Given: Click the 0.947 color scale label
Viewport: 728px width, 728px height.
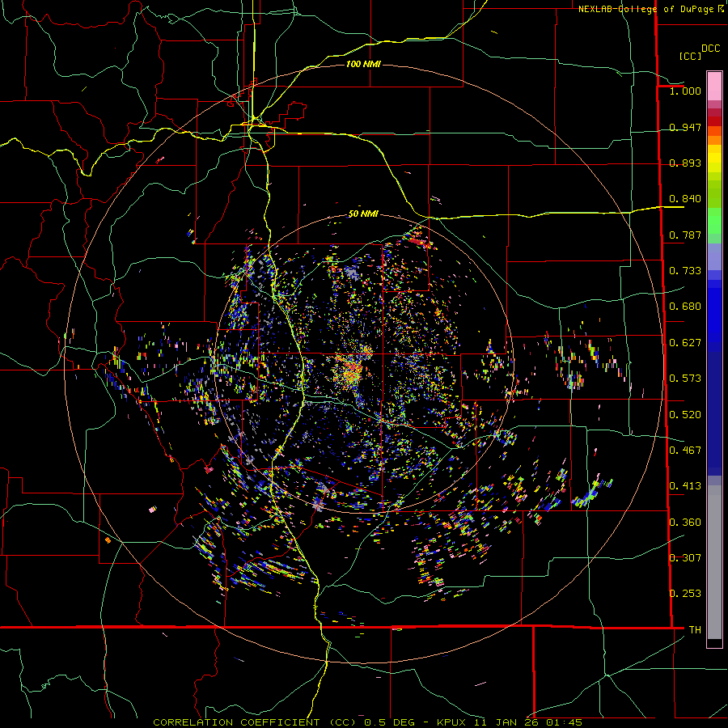Looking at the screenshot, I should point(685,127).
